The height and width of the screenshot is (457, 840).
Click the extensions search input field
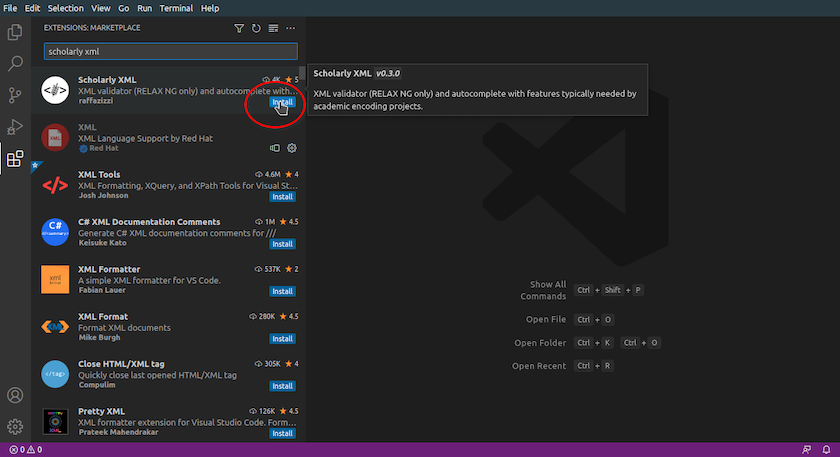point(170,51)
